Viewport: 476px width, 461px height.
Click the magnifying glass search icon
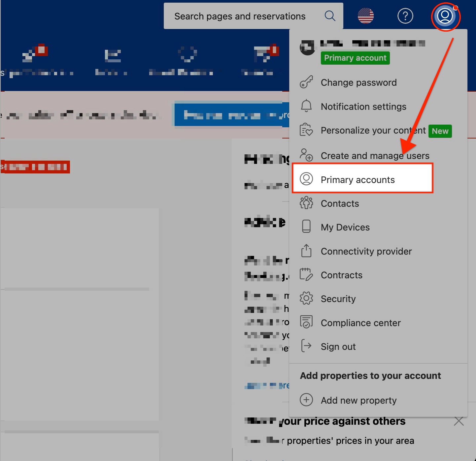click(330, 16)
